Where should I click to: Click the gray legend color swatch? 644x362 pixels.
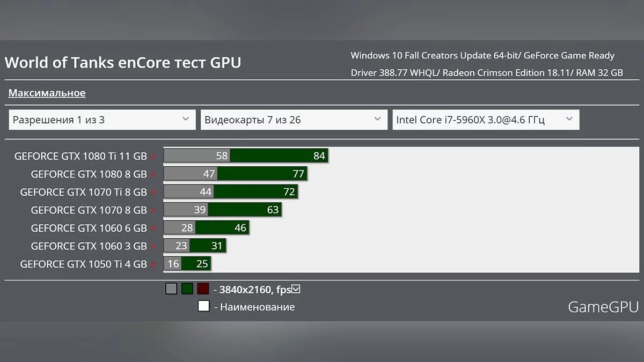click(171, 289)
